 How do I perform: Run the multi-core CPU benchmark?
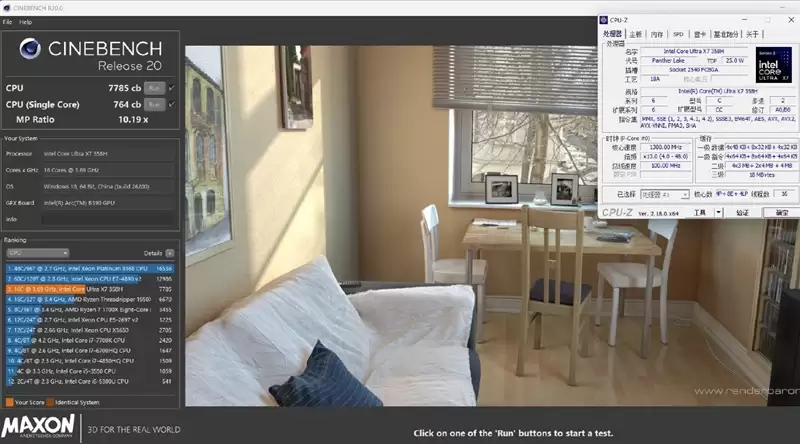154,88
